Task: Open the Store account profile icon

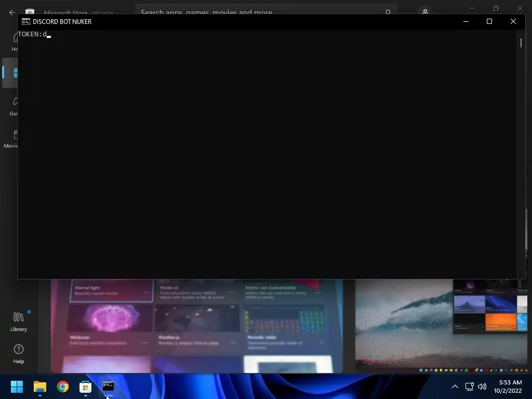Action: click(425, 11)
